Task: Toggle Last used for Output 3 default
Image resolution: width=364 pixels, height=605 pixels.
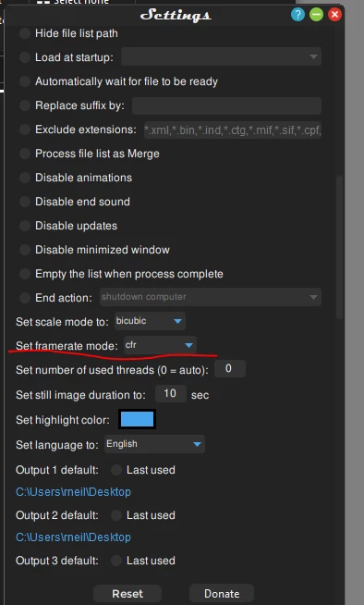Action: coord(116,561)
